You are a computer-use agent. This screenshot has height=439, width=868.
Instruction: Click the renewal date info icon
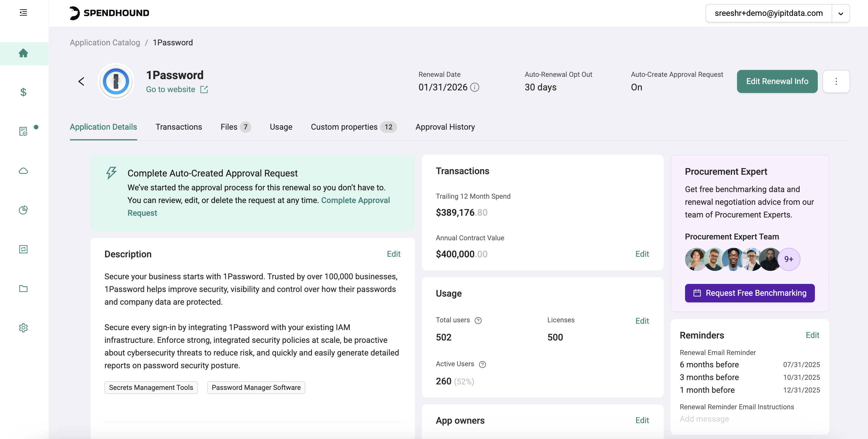474,87
